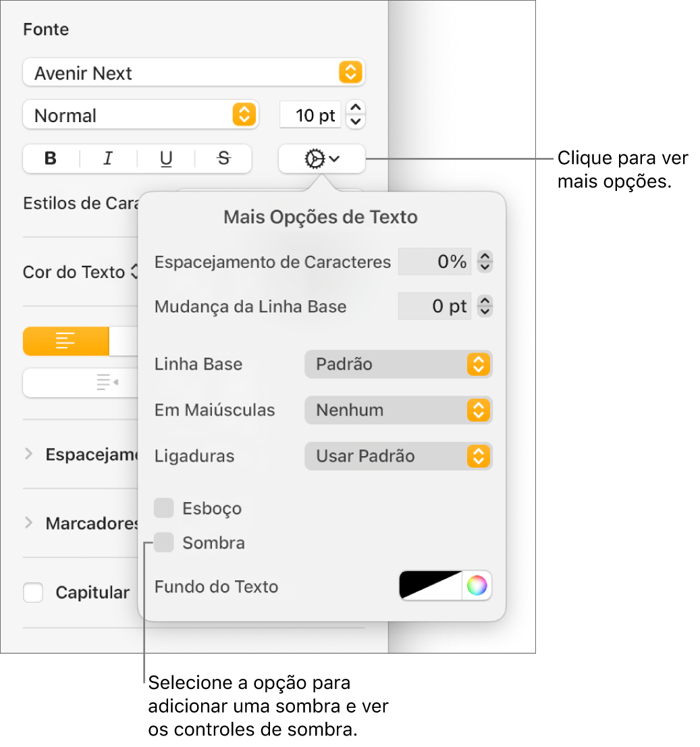Enable the Sombra checkbox
Image resolution: width=700 pixels, height=747 pixels.
[164, 543]
